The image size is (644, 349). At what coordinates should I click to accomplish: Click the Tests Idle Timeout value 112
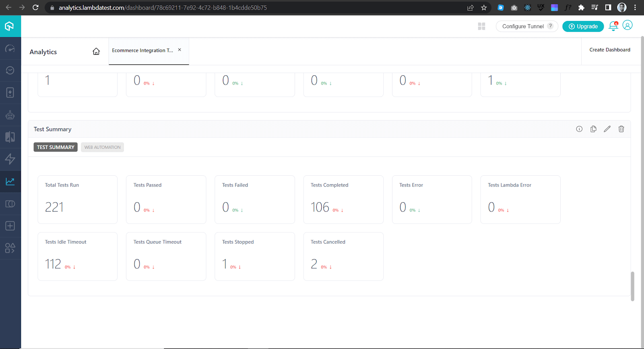[53, 264]
